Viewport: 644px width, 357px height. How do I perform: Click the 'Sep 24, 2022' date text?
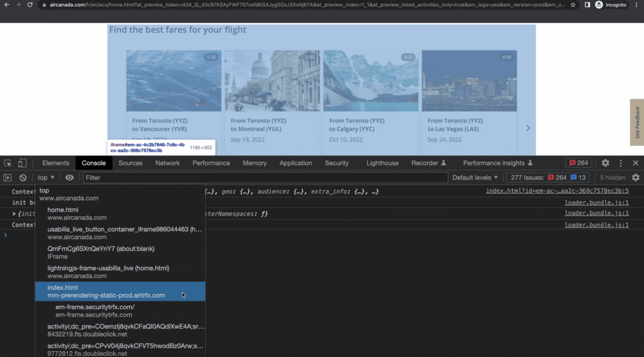click(x=445, y=140)
